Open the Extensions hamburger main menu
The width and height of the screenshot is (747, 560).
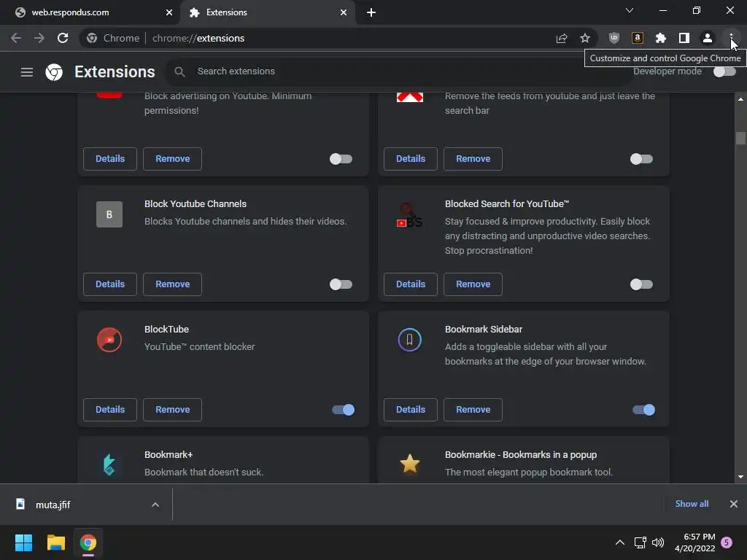(27, 72)
